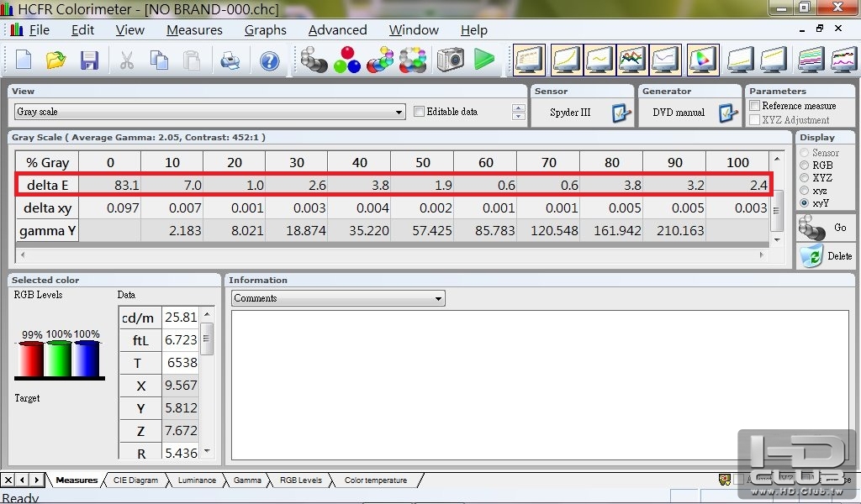Select the lowercase xyz display radio button
This screenshot has width=861, height=504.
pos(805,191)
